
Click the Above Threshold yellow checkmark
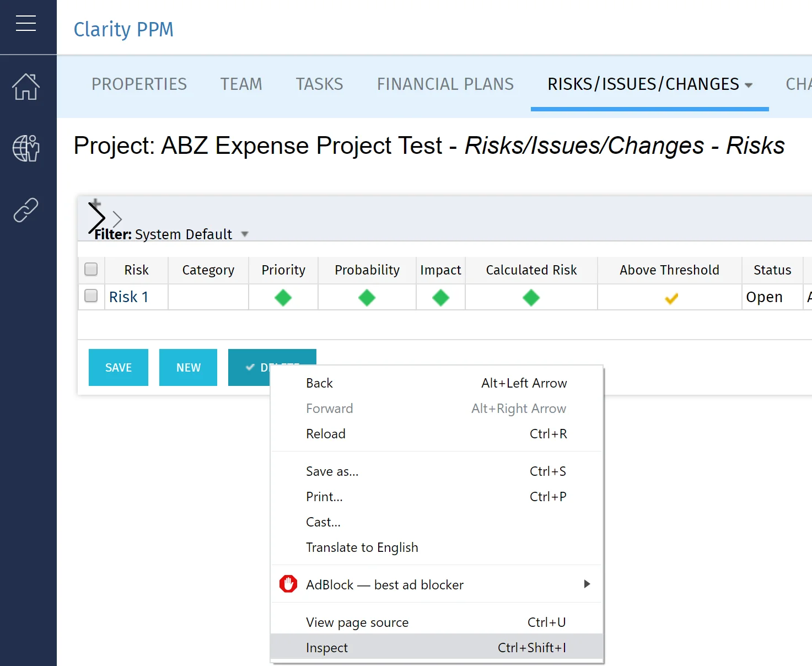coord(671,298)
